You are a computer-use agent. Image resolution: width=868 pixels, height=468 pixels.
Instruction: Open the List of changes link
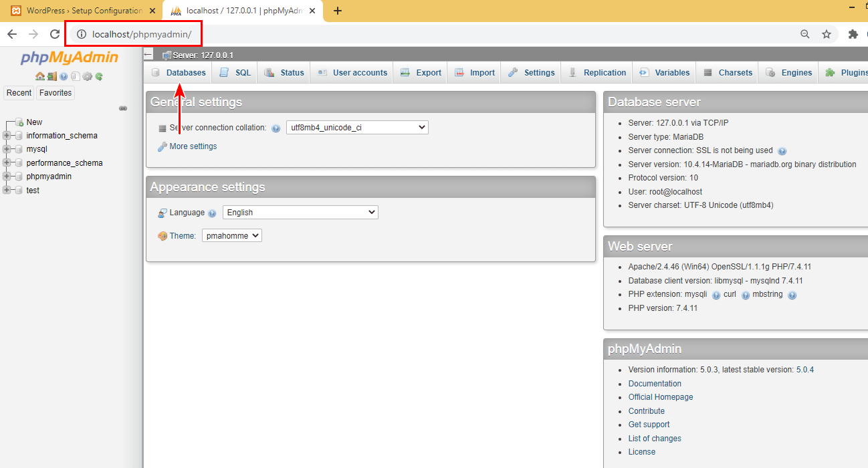pyautogui.click(x=655, y=439)
